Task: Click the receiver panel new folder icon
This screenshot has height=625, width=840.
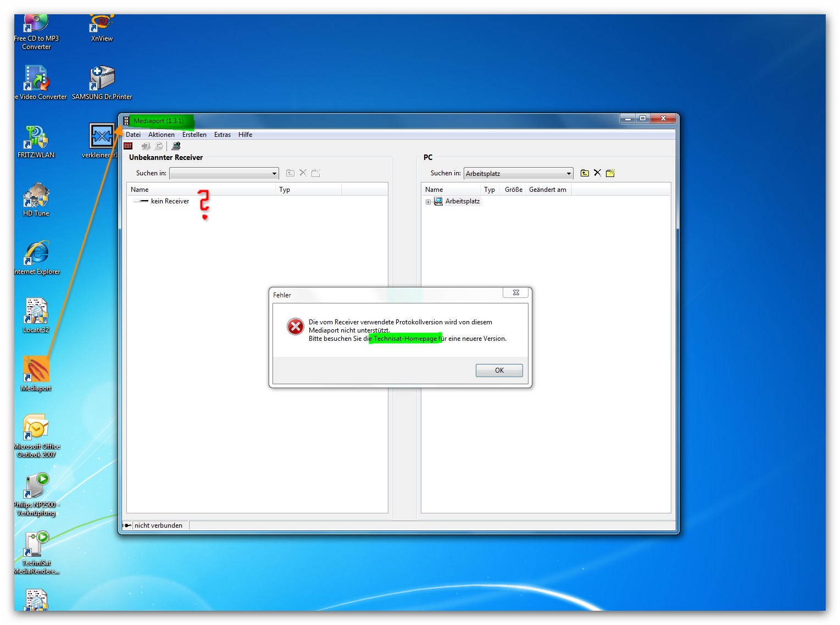Action: 315,173
